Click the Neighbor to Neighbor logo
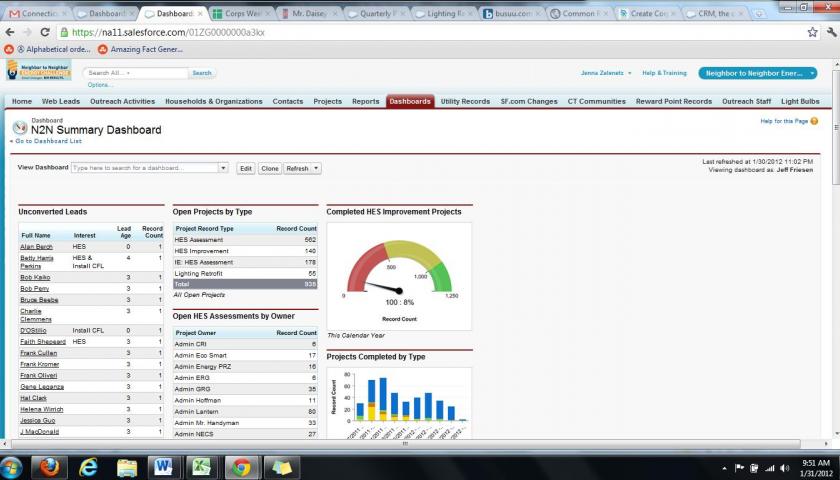The width and height of the screenshot is (840, 480). coord(39,70)
